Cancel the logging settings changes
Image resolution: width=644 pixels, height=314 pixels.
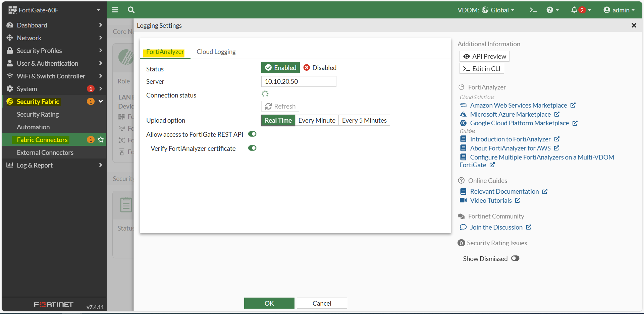pos(322,303)
